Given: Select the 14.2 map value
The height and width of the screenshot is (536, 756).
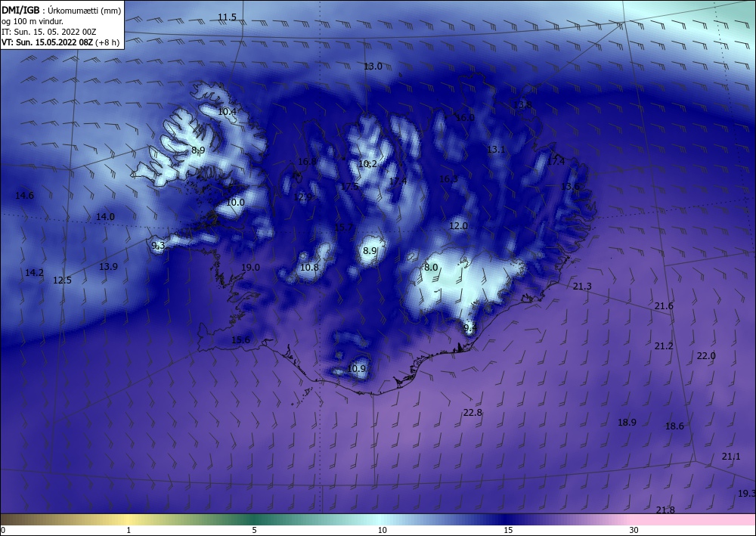Looking at the screenshot, I should pos(34,273).
